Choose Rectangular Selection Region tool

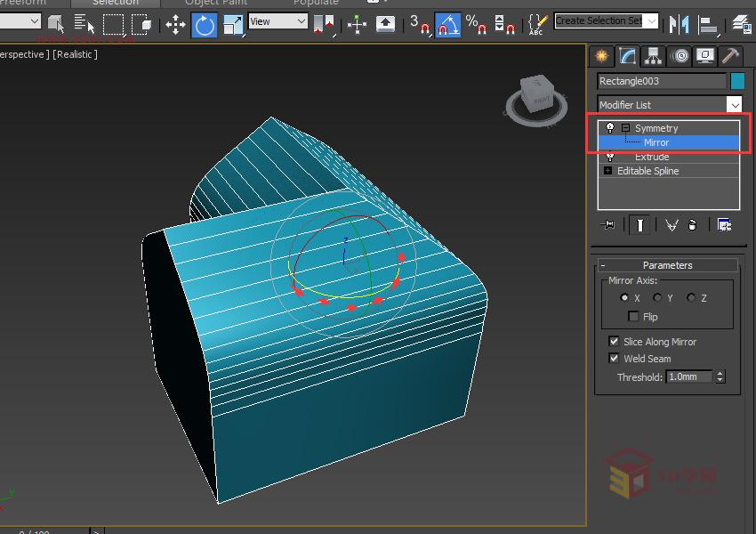(x=113, y=24)
